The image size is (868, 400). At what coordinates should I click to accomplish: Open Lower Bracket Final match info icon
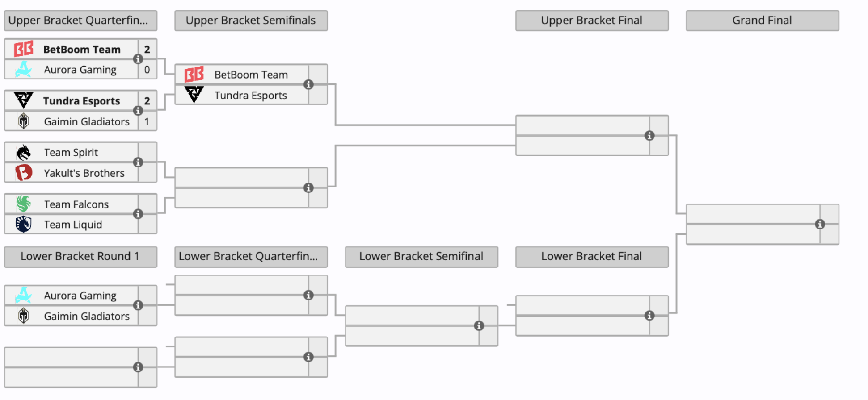tap(649, 316)
